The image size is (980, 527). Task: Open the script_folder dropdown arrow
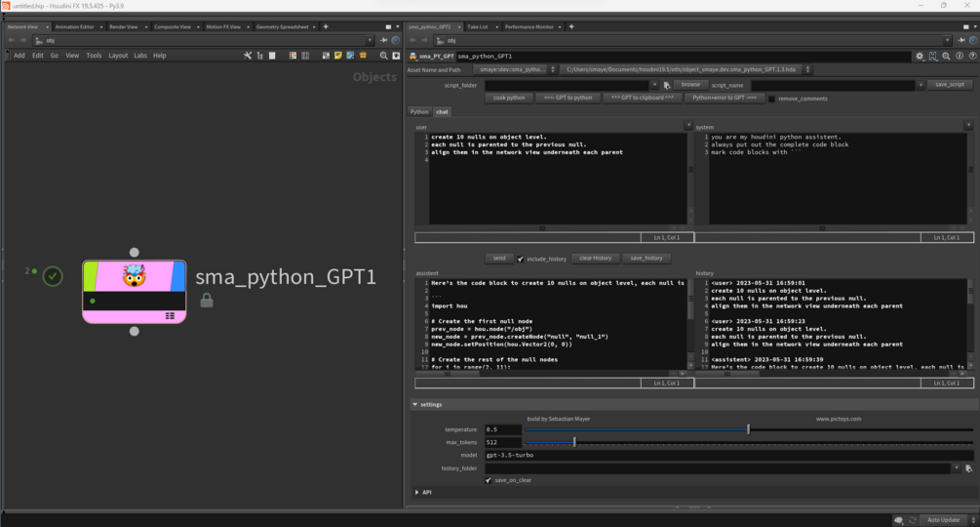pyautogui.click(x=654, y=85)
